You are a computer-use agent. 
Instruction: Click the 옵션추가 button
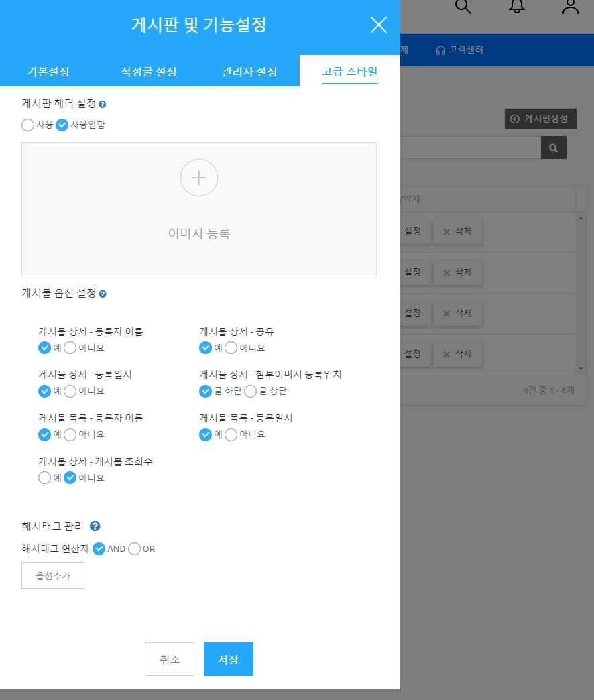coord(53,575)
